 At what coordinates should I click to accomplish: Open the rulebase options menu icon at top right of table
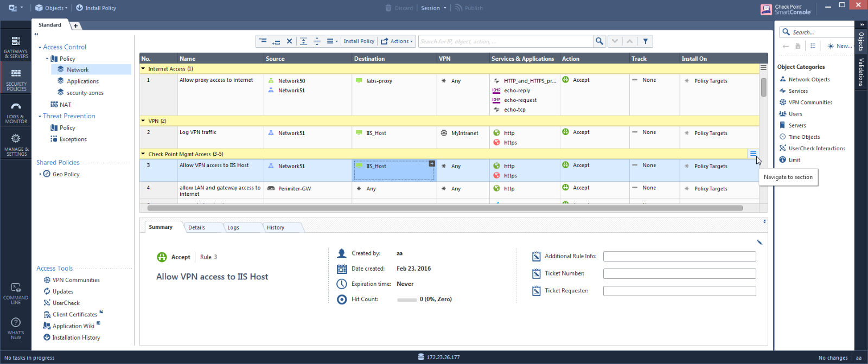coord(763,68)
